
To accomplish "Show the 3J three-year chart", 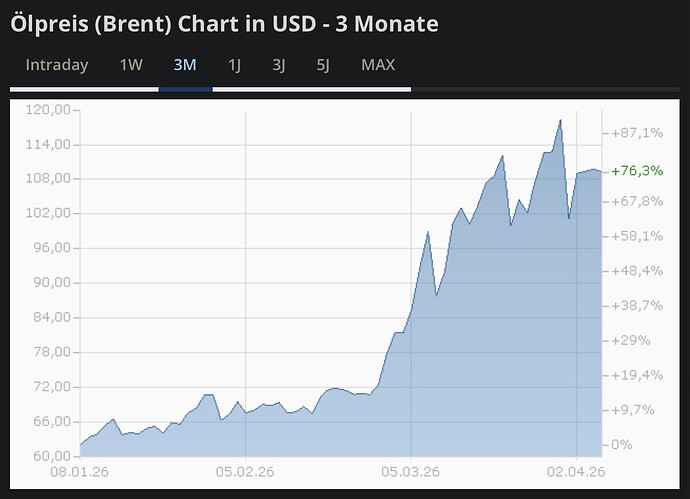I will tap(279, 65).
